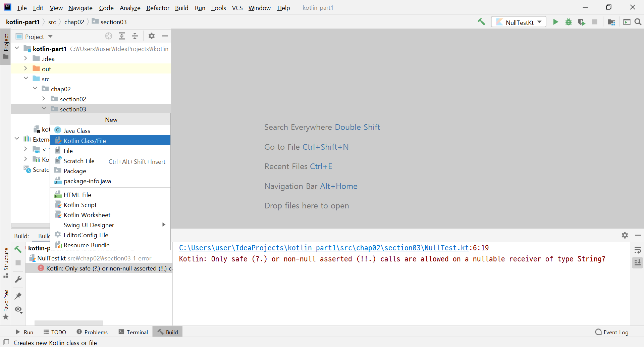This screenshot has width=644, height=347.
Task: Follow the NullTest.kt error path link
Action: [324, 248]
